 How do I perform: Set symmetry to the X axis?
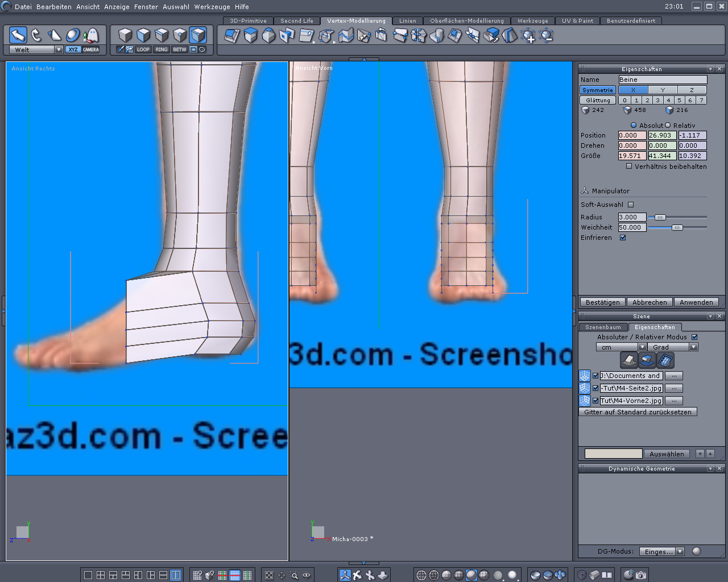point(633,90)
